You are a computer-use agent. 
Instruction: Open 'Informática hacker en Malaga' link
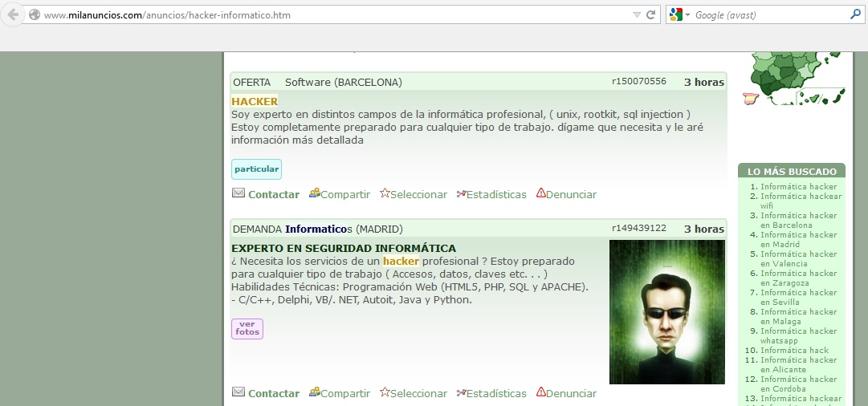799,316
